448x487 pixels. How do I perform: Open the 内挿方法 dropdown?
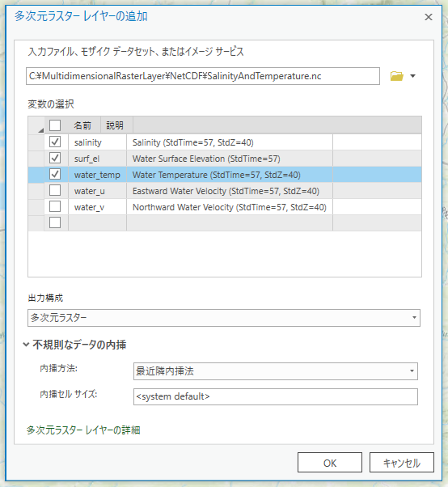click(276, 371)
